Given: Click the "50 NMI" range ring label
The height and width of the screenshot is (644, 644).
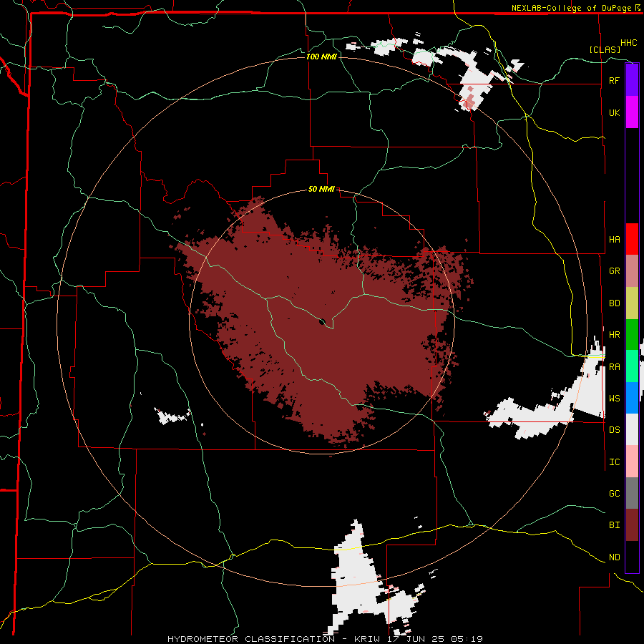Looking at the screenshot, I should (321, 189).
